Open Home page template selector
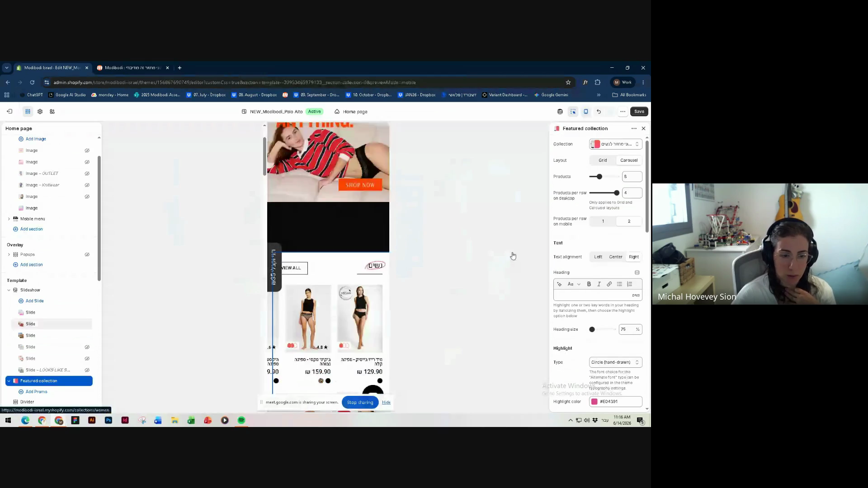The image size is (868, 488). pos(351,112)
